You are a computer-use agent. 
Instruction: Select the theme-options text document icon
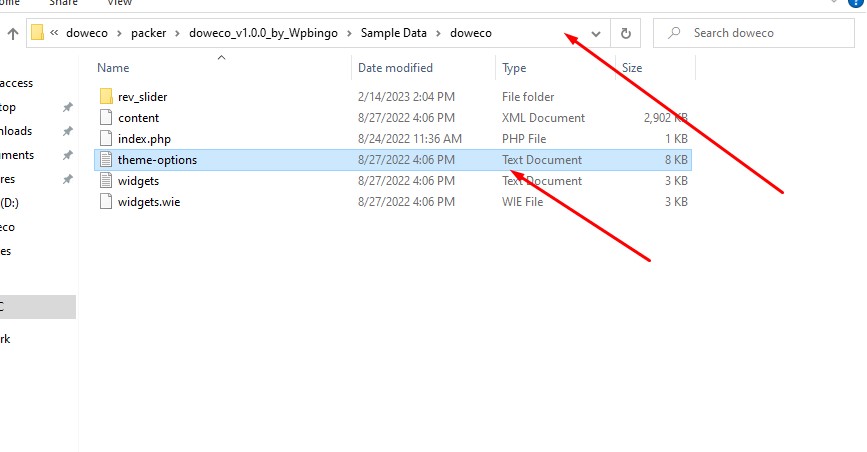(x=106, y=160)
